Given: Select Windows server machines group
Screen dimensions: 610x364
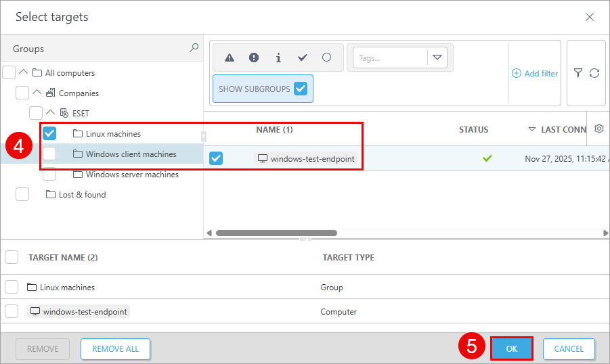Looking at the screenshot, I should point(131,175).
